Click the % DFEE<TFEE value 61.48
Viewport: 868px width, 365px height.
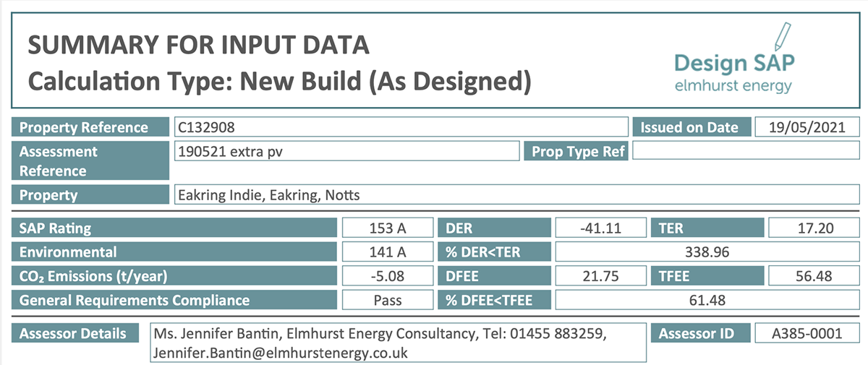click(707, 300)
